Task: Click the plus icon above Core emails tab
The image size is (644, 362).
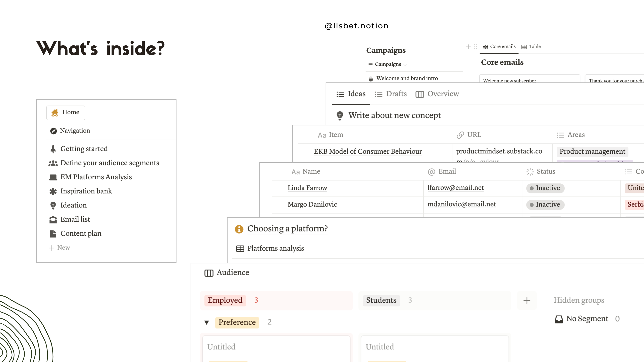Action: coord(468,47)
